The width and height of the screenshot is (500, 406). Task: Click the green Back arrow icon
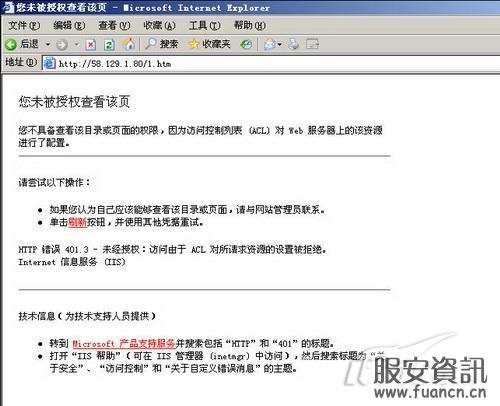coord(11,44)
